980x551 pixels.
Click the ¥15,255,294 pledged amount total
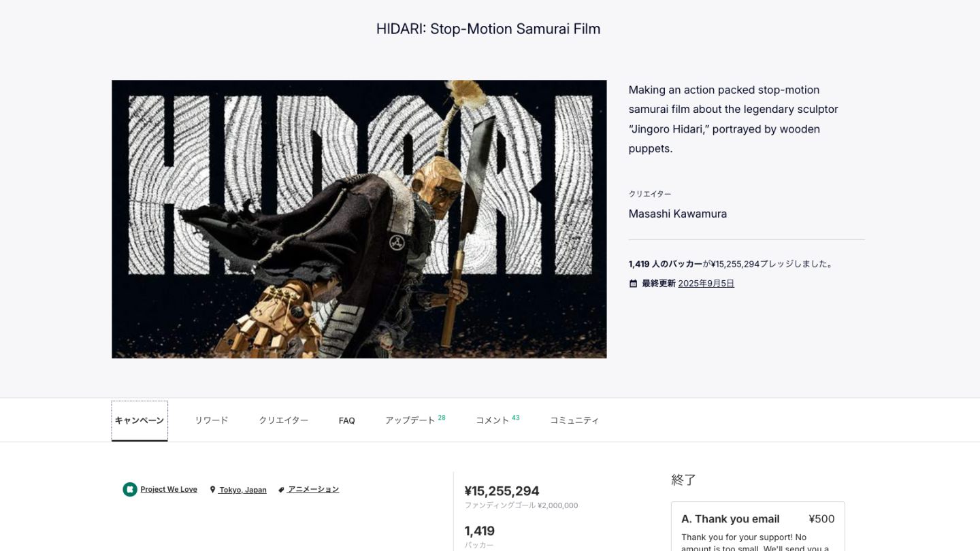[502, 491]
